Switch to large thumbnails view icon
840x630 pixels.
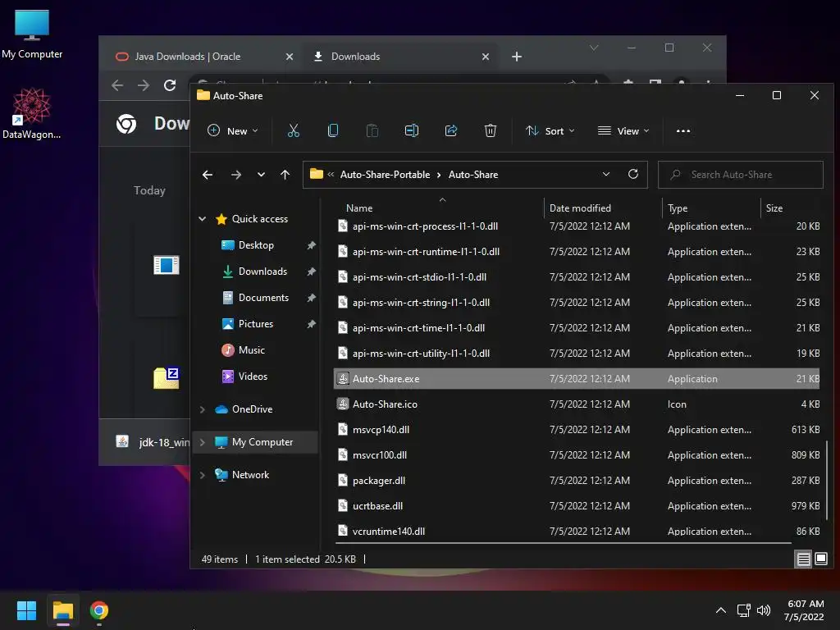(820, 559)
